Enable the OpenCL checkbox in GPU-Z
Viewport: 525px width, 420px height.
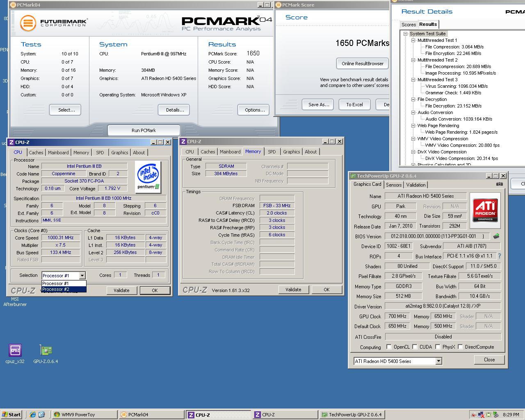pyautogui.click(x=389, y=347)
